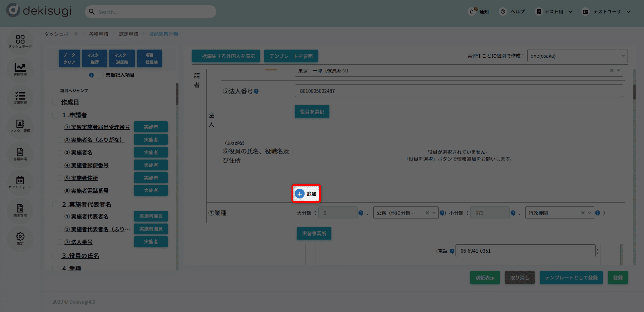This screenshot has width=644, height=312.
Task: Click the 法人番号 input field
Action: tap(459, 91)
